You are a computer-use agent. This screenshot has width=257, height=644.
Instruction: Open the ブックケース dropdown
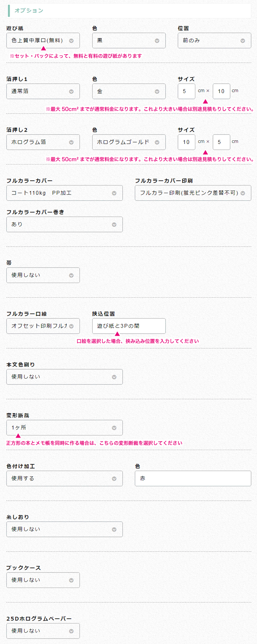point(43,580)
